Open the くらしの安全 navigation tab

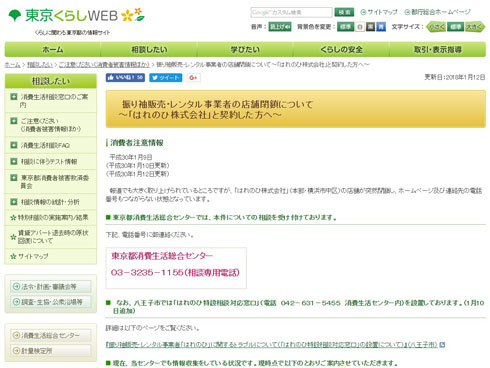341,49
